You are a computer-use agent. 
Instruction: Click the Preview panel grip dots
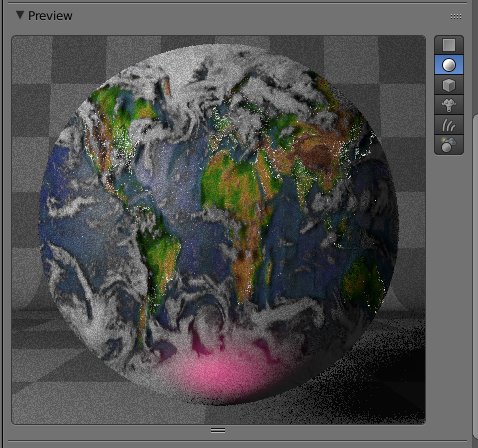[456, 16]
